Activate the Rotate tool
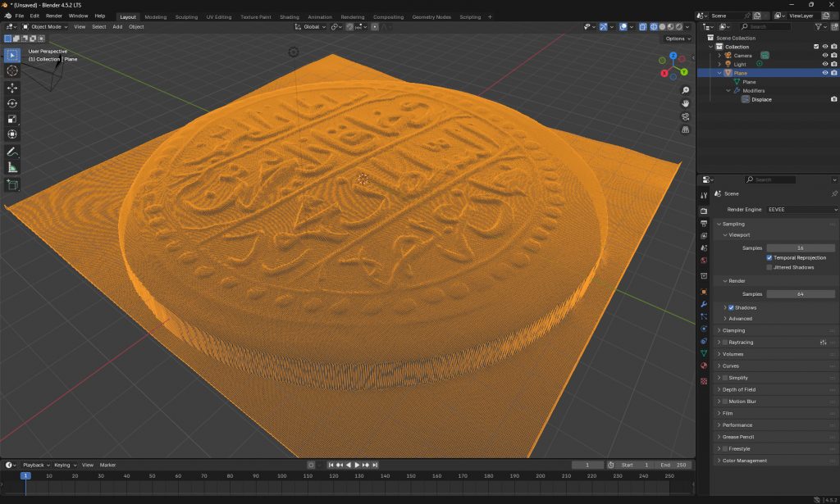Viewport: 840px width, 504px height. click(12, 103)
